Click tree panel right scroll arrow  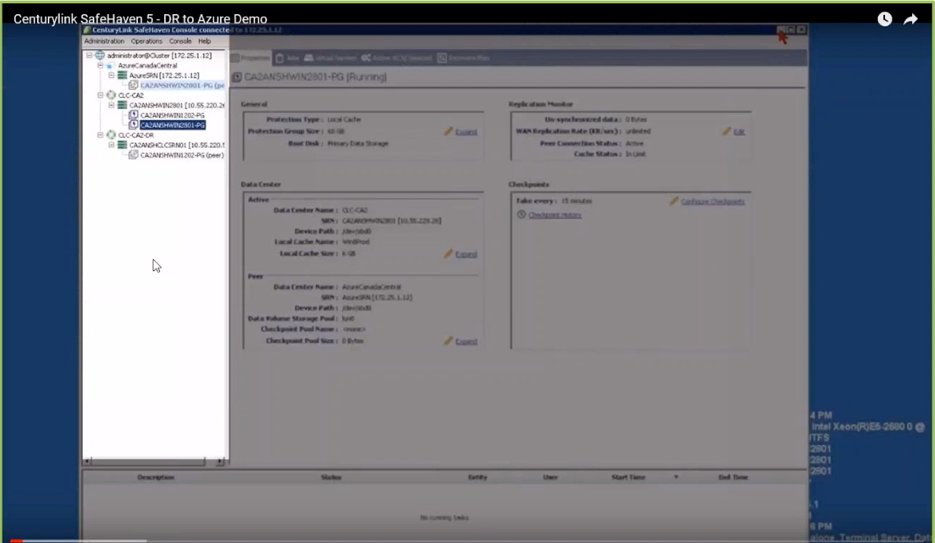pyautogui.click(x=220, y=461)
